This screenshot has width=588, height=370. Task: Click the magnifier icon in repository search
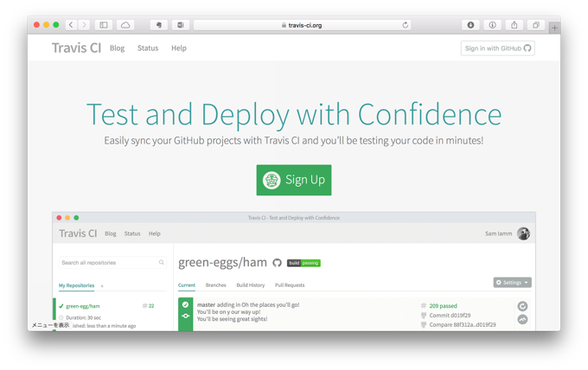tap(161, 263)
